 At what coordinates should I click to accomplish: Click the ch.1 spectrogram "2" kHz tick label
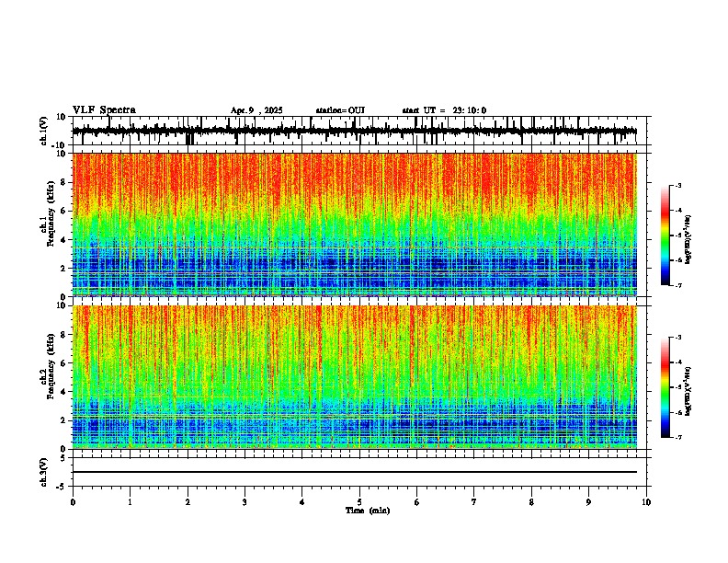click(x=63, y=269)
